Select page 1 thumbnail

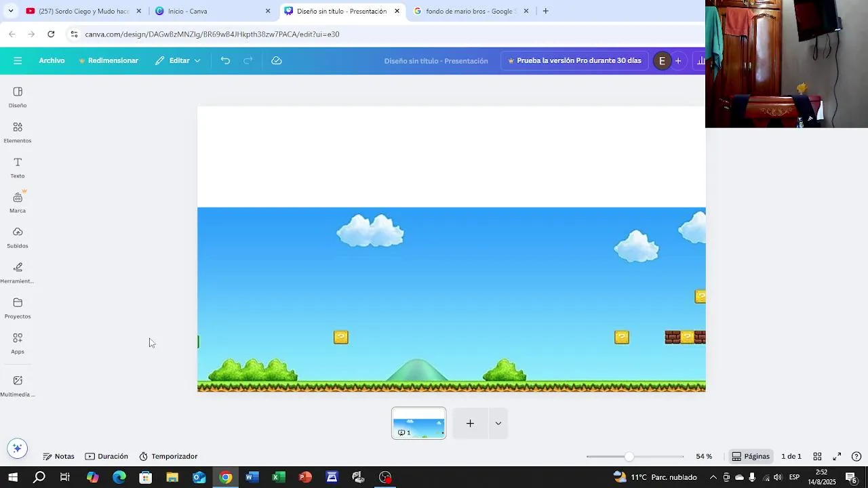[419, 424]
